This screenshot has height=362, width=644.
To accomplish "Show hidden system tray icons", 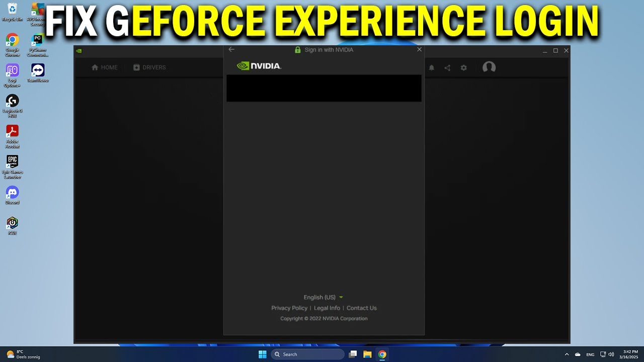I will 567,354.
